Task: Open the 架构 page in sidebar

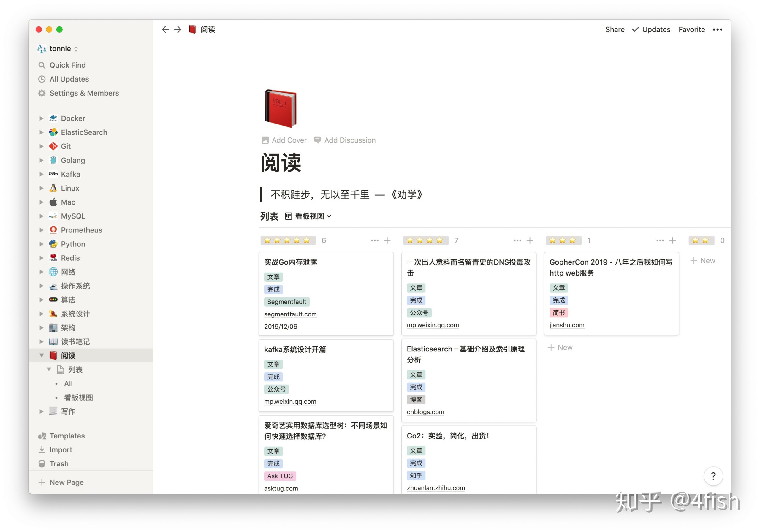Action: click(x=68, y=328)
